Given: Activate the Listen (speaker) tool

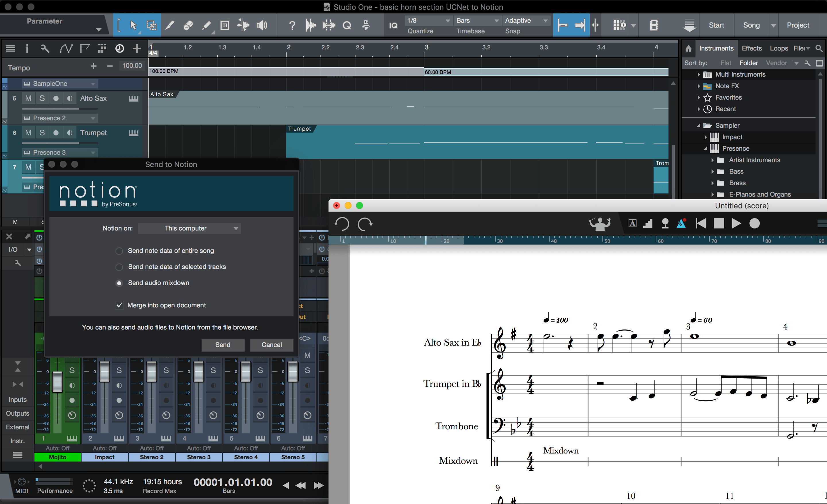Looking at the screenshot, I should (262, 25).
